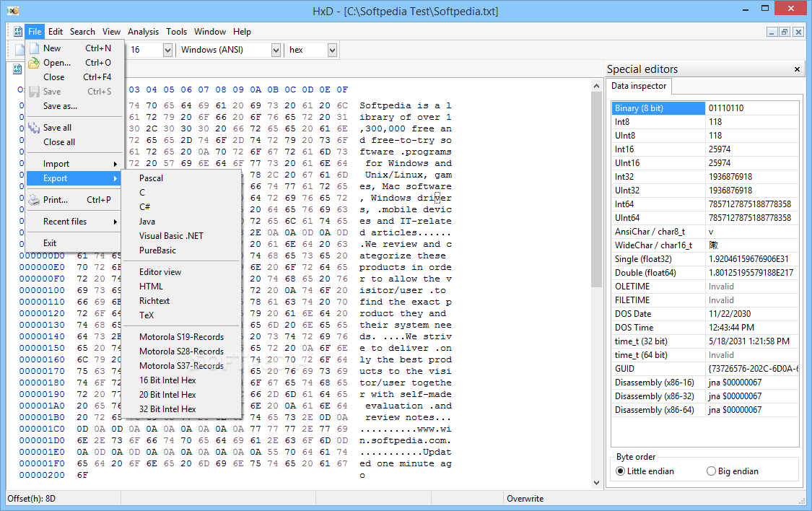Choose Pascal export format

coord(181,178)
